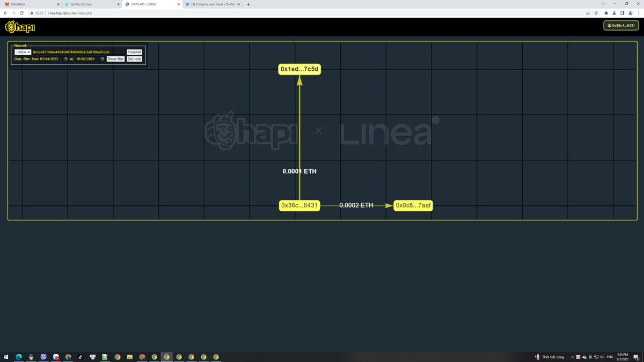The image size is (644, 362).
Task: Show hidden system tray icons
Action: (x=572, y=357)
